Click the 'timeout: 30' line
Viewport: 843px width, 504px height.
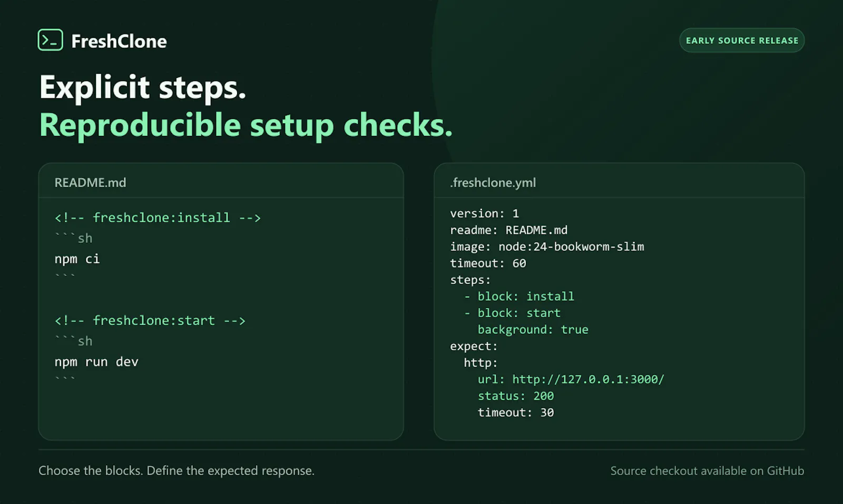coord(515,412)
